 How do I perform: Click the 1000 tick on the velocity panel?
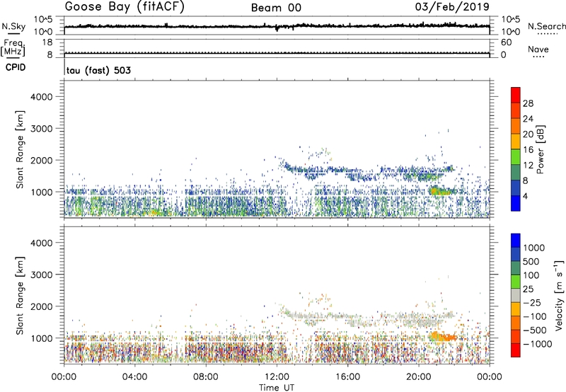coord(42,338)
